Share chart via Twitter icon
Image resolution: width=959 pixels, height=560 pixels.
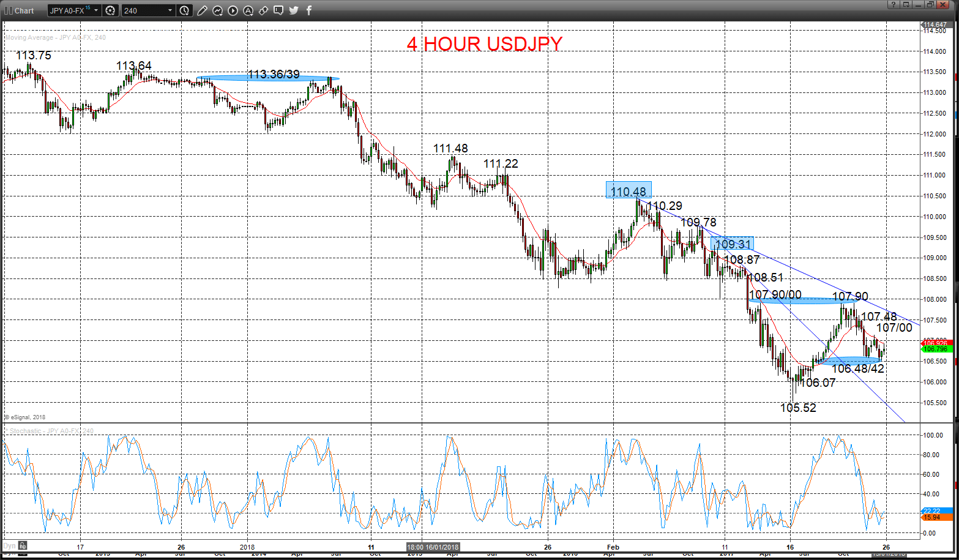click(294, 10)
